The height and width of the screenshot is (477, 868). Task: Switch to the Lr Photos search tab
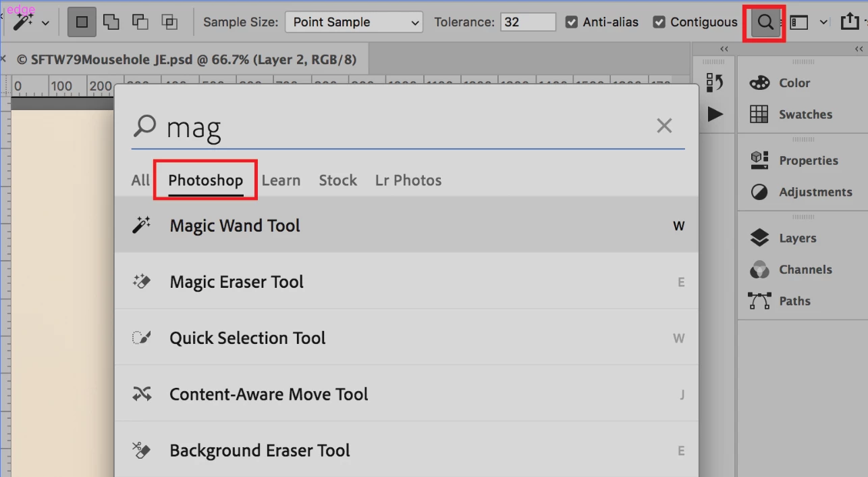coord(408,180)
